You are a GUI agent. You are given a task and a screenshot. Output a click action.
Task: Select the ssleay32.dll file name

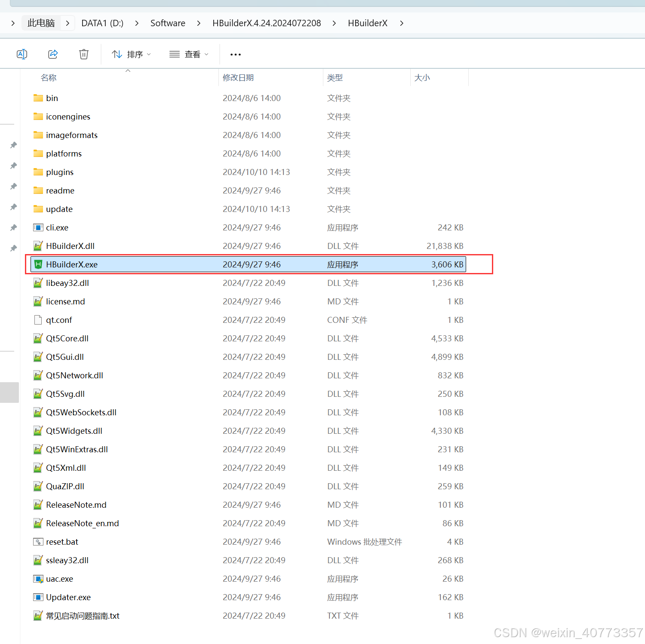67,560
